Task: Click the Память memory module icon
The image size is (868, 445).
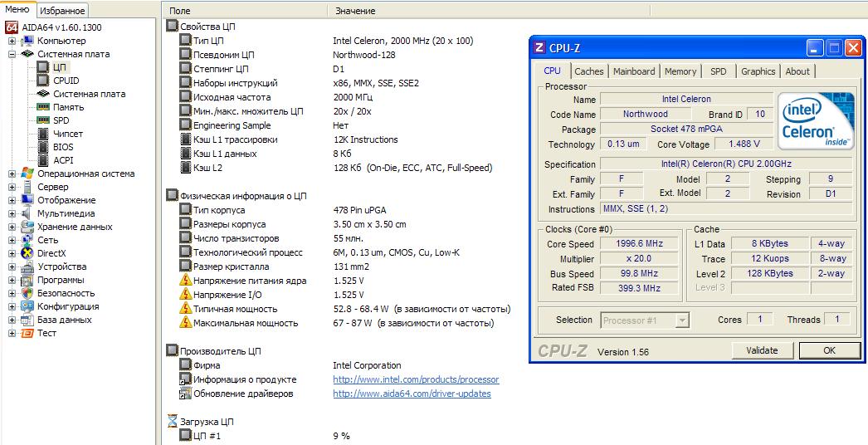Action: click(43, 107)
